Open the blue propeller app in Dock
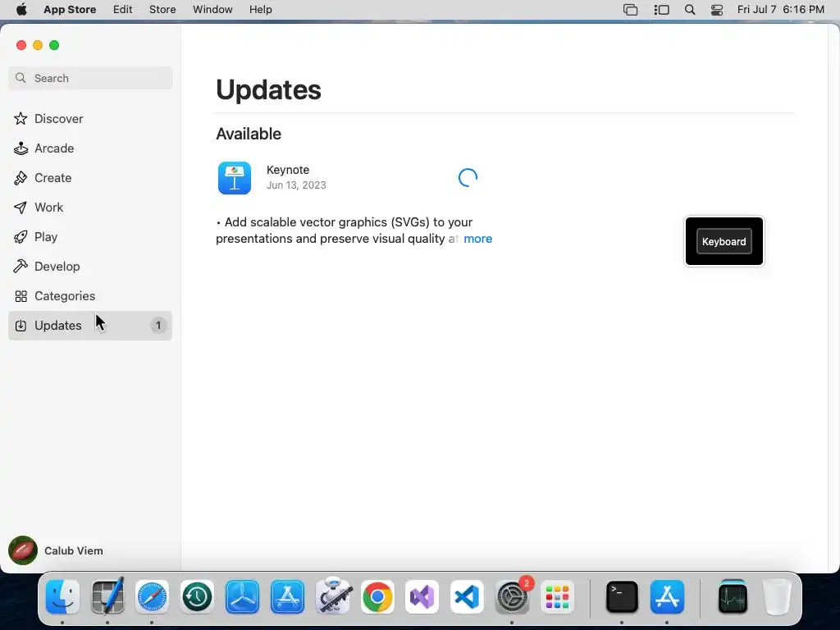The height and width of the screenshot is (630, 840). click(x=242, y=596)
